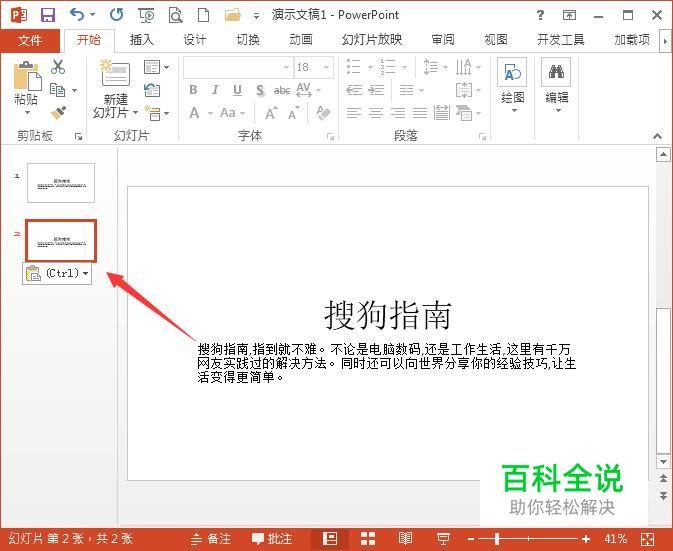Click the zoom slider handle
This screenshot has width=673, height=551.
pyautogui.click(x=497, y=539)
